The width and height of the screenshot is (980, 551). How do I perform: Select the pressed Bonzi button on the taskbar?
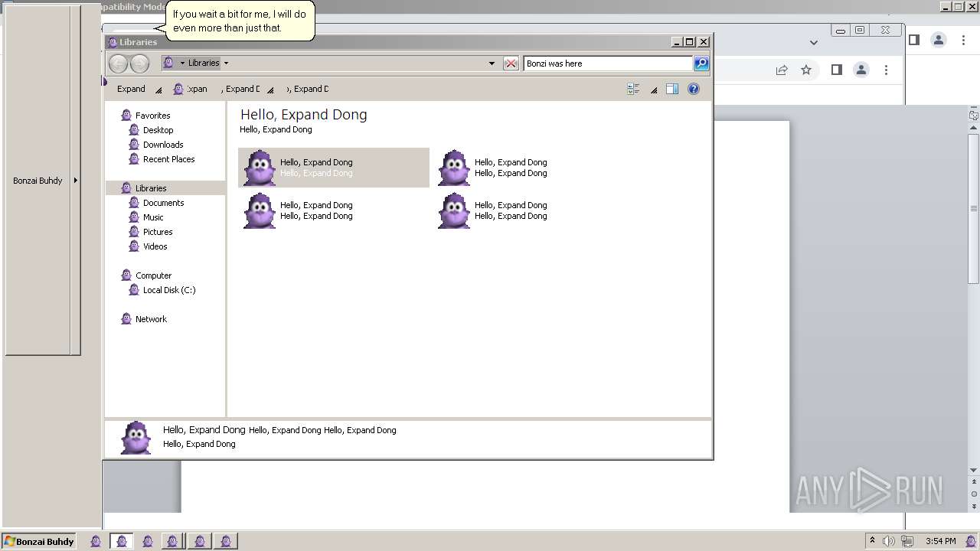click(121, 541)
